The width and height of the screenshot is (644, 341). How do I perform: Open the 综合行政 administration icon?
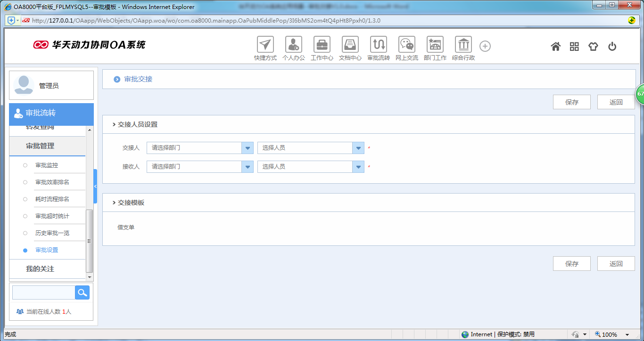click(463, 45)
